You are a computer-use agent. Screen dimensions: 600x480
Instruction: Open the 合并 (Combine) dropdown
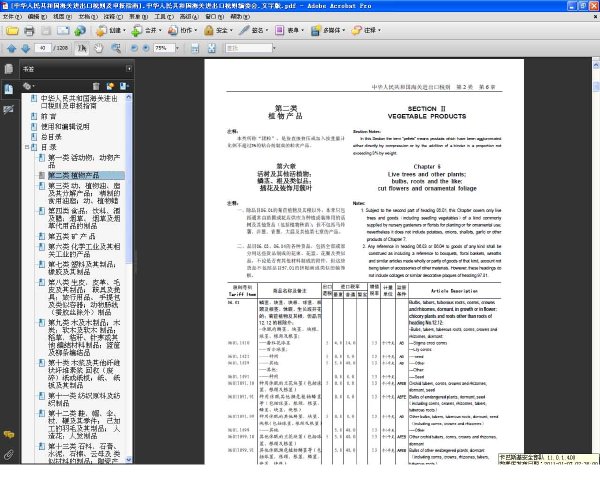146,31
